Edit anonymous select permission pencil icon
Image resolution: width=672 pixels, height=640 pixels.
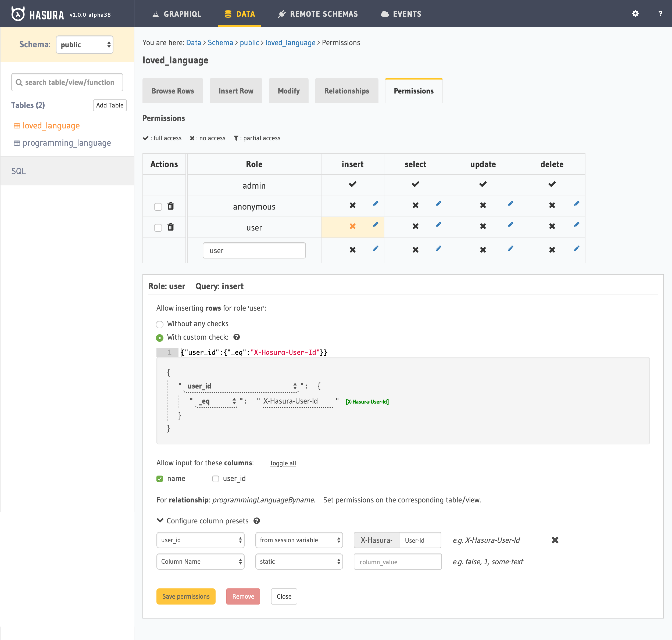point(438,204)
